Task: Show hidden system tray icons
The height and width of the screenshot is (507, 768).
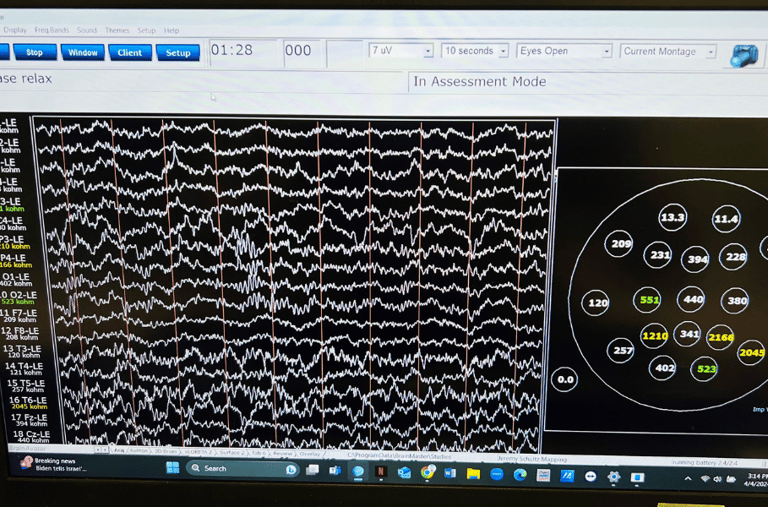Action: (x=688, y=479)
